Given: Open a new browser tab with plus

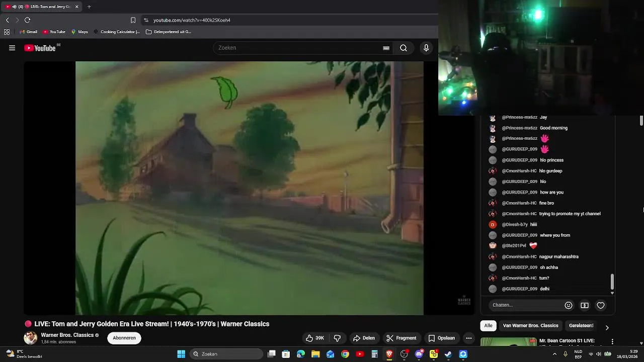Looking at the screenshot, I should click(x=89, y=7).
